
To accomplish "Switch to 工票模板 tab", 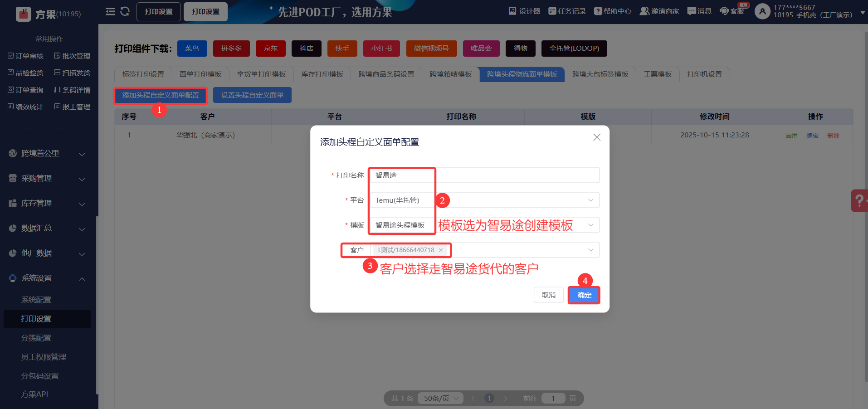I will point(658,74).
